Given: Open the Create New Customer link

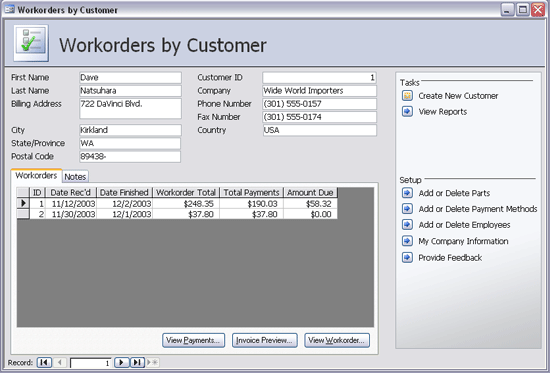Looking at the screenshot, I should tap(458, 96).
